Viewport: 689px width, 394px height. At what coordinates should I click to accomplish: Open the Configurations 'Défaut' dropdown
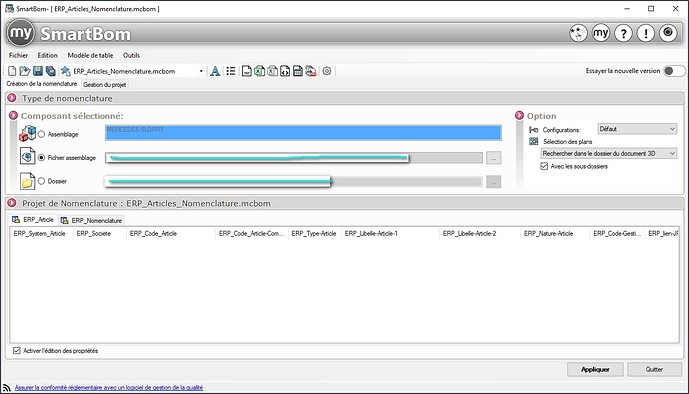click(637, 129)
